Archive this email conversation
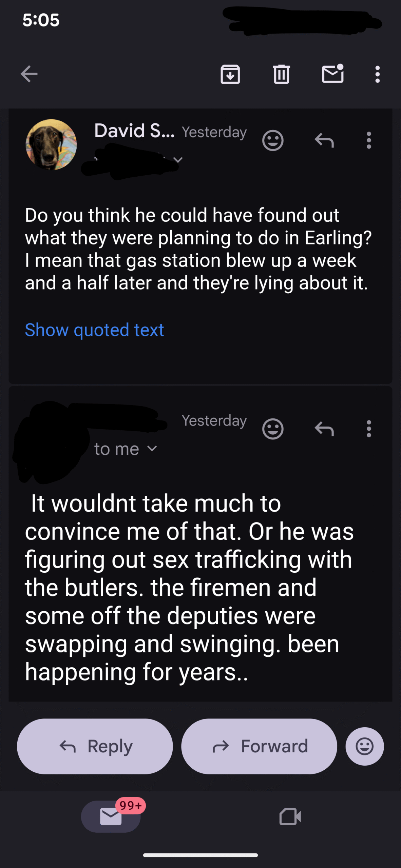This screenshot has height=868, width=401. [x=230, y=74]
